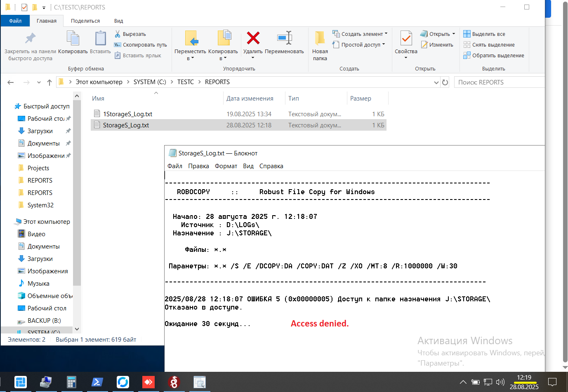Click the red Удалить X icon

point(253,38)
